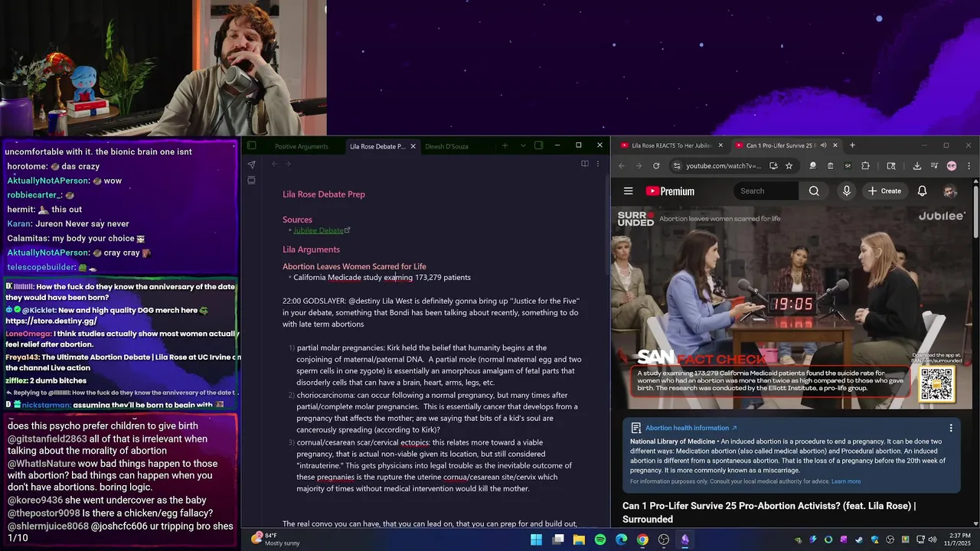Open Chrome three-dot menu
Image resolution: width=980 pixels, height=551 pixels.
969,165
